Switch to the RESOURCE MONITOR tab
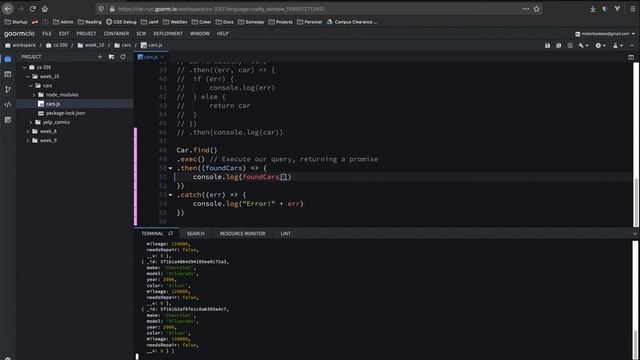This screenshot has height=360, width=640. 242,233
